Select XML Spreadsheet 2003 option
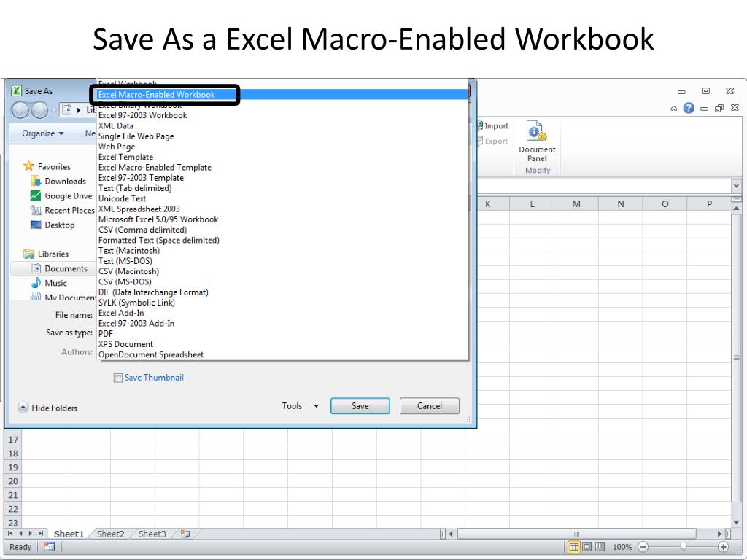Screen dimensions: 747x560 (282, 209)
